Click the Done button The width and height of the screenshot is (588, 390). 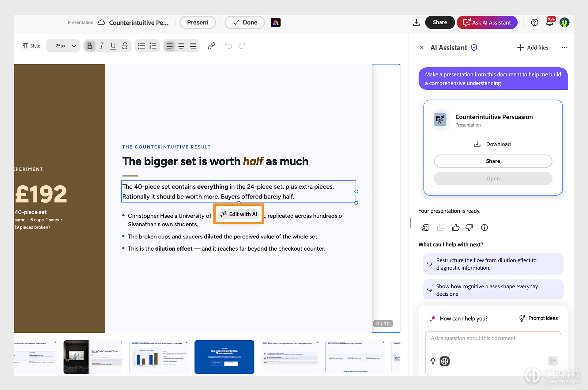(245, 22)
